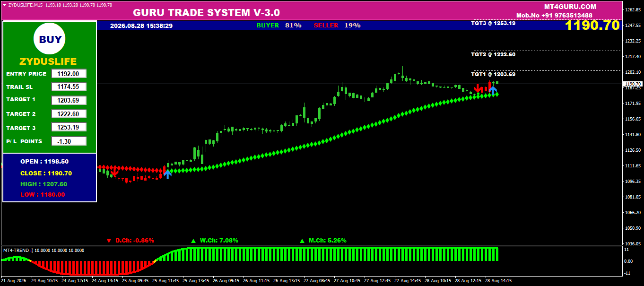644x286 pixels.
Task: Click the TARGET 1 value box
Action: [x=69, y=100]
